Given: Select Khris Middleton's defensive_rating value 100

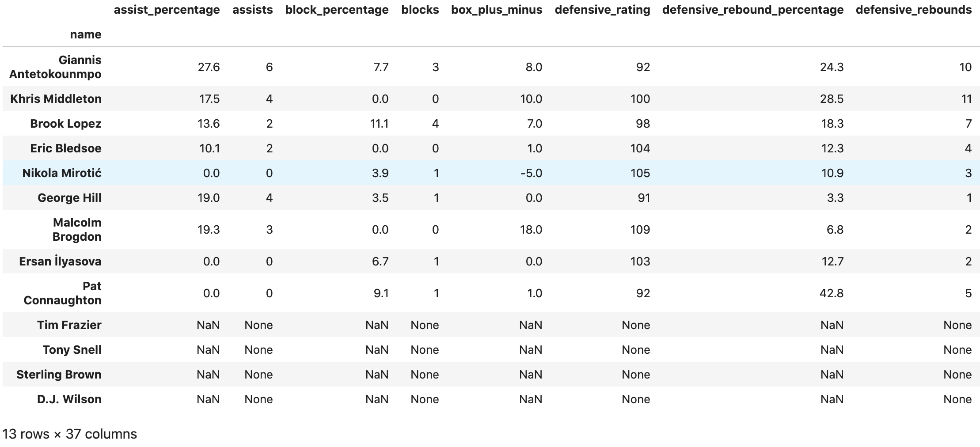Looking at the screenshot, I should [x=640, y=99].
